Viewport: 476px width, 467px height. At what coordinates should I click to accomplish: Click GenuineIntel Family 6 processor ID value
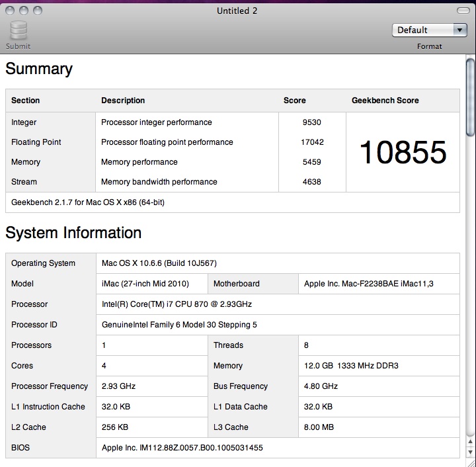point(179,325)
